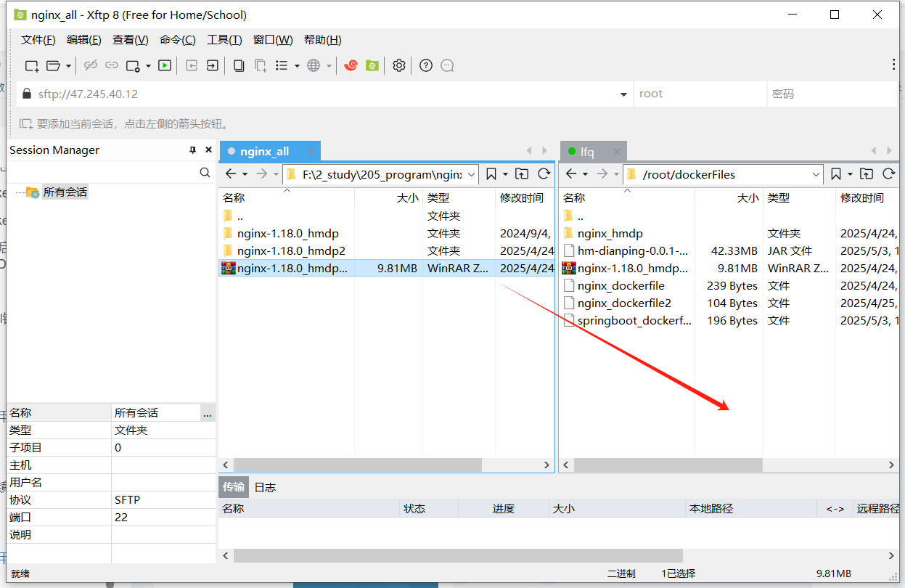The image size is (905, 588).
Task: Open the session properties toolbar icon
Action: (133, 65)
